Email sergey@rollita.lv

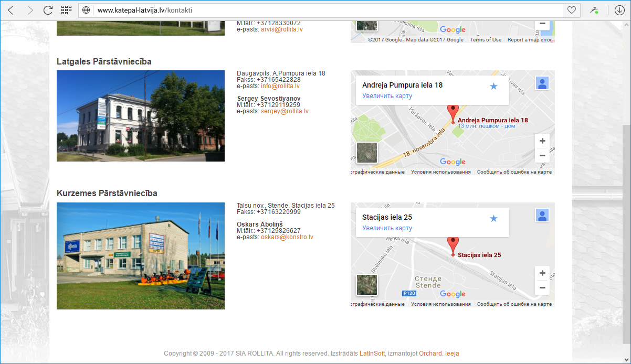pyautogui.click(x=285, y=111)
